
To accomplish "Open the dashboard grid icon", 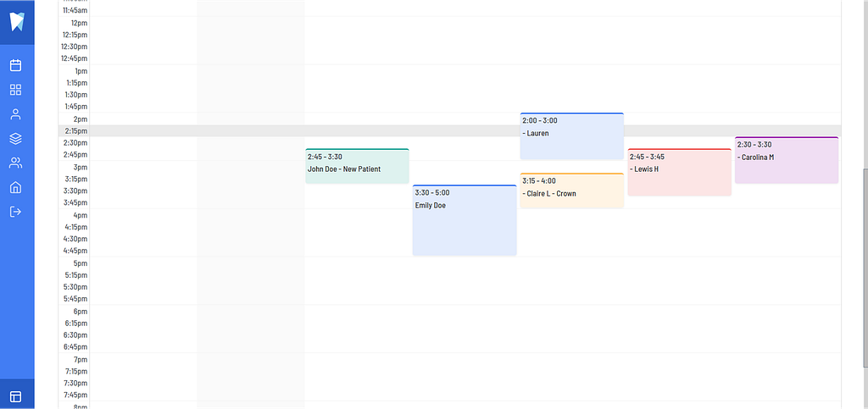I will [15, 90].
